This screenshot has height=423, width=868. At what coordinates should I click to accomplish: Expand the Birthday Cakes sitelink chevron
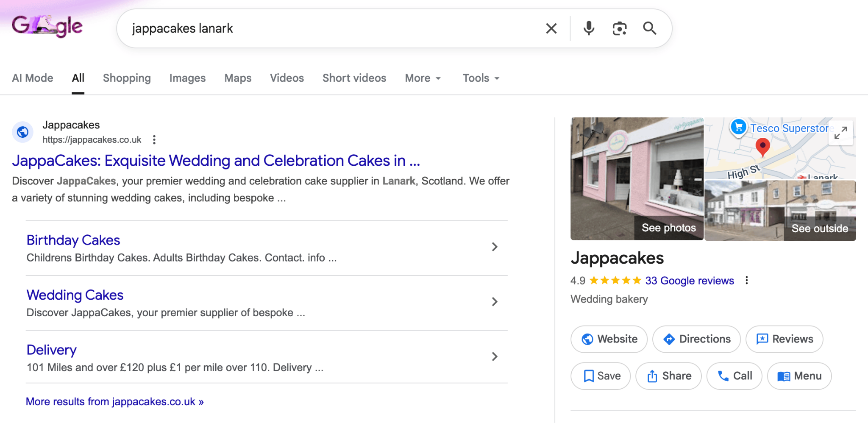[495, 247]
